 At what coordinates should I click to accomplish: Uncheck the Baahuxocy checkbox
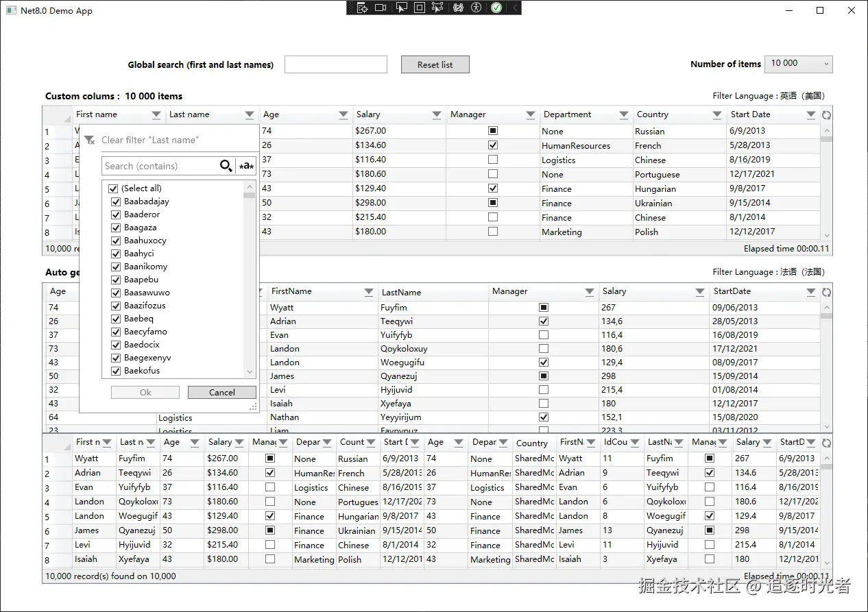[x=116, y=241]
